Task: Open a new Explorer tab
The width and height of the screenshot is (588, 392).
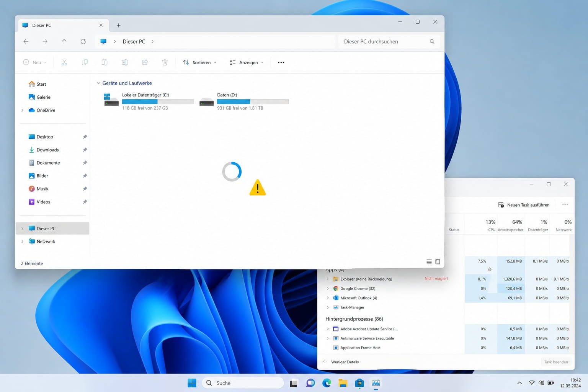Action: click(x=118, y=25)
